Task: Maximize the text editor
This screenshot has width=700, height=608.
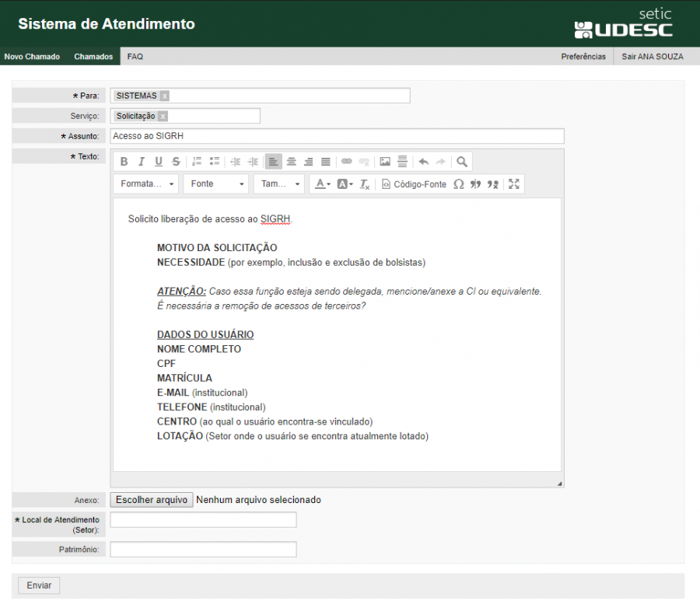Action: tap(514, 184)
